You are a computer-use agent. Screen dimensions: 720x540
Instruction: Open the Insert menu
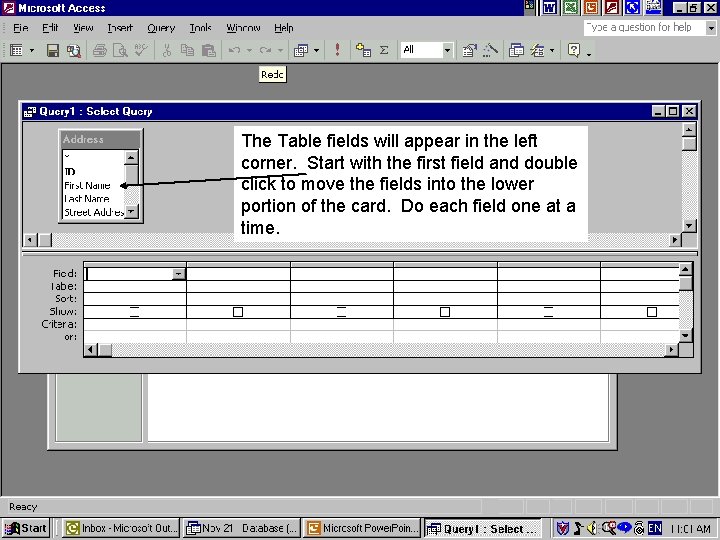(x=120, y=28)
